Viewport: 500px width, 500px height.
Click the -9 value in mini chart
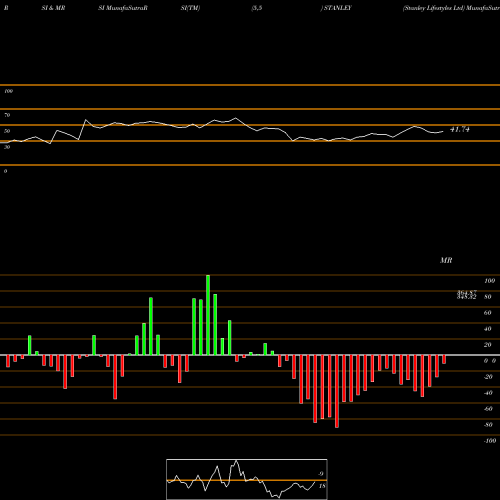coord(321,474)
